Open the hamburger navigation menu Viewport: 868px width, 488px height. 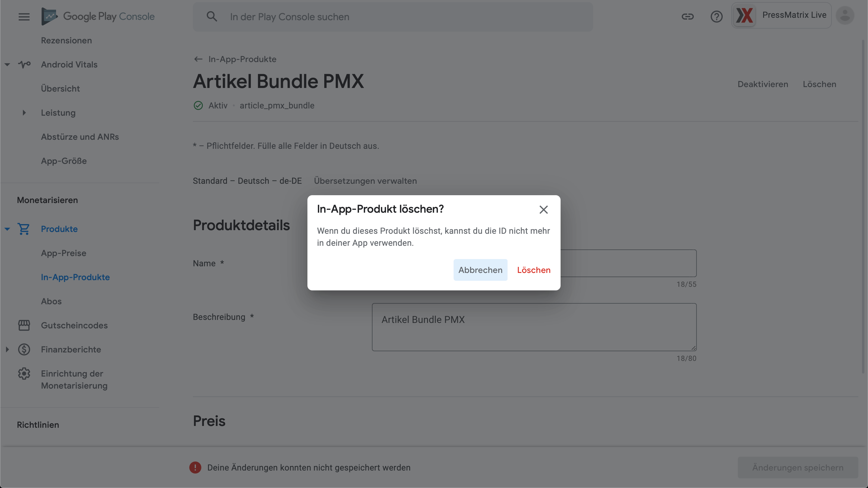[x=24, y=17]
